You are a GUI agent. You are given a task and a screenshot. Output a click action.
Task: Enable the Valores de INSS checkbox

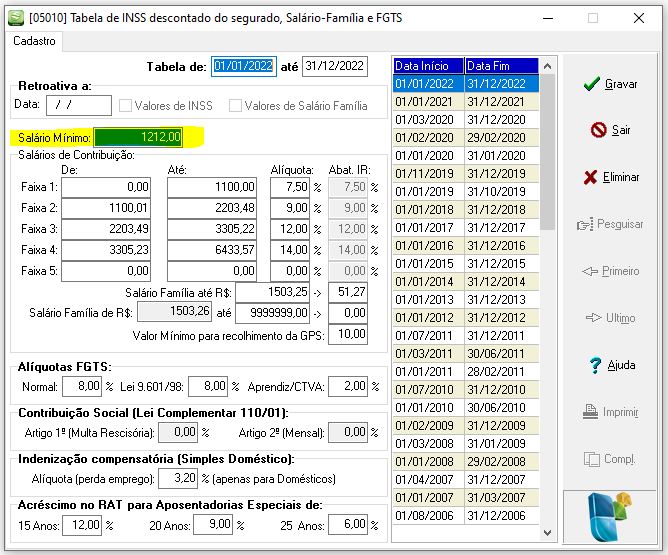click(125, 106)
